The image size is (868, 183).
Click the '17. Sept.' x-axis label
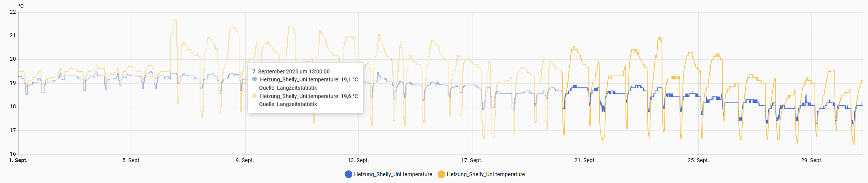(x=471, y=160)
